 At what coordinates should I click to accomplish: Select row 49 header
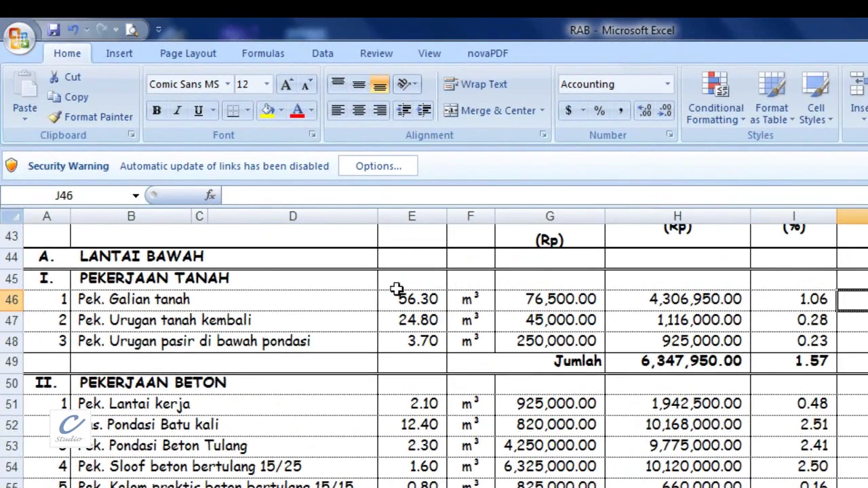(x=12, y=362)
